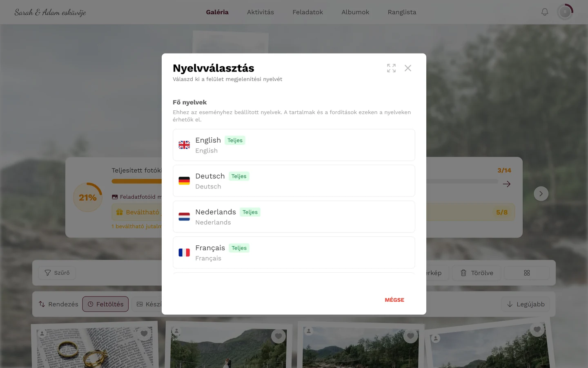This screenshot has height=368, width=588.
Task: Select Deutsch as the display language
Action: coord(294,181)
